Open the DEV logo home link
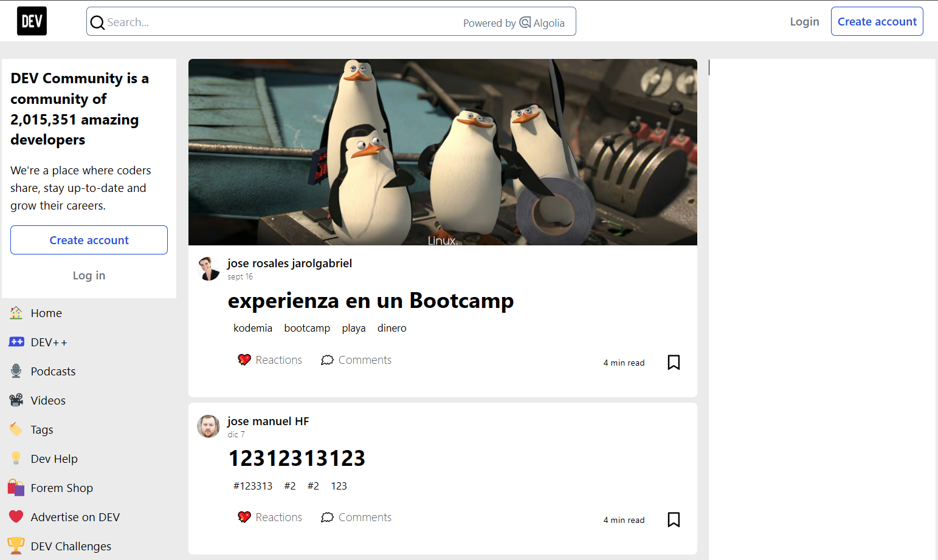 point(32,21)
